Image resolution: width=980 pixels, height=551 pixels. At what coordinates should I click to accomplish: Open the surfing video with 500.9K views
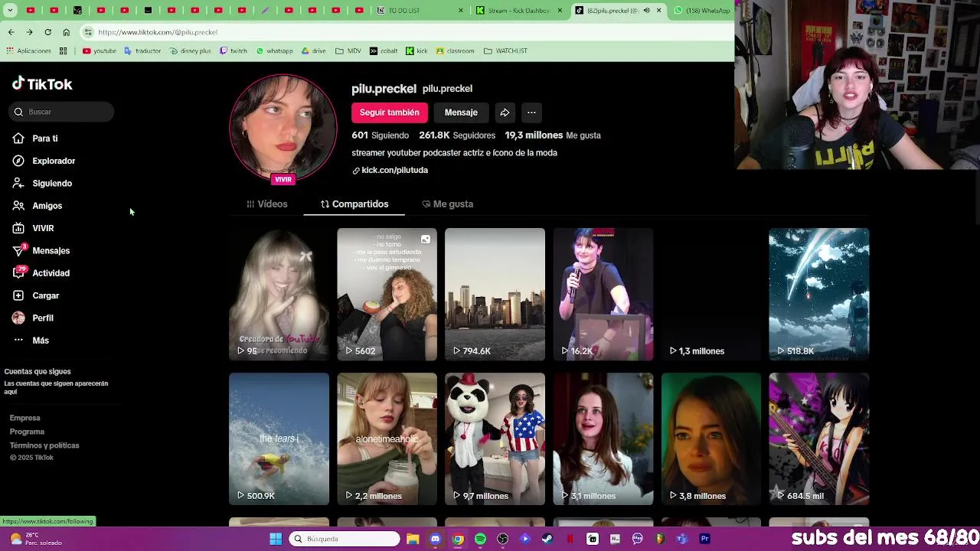pyautogui.click(x=279, y=439)
